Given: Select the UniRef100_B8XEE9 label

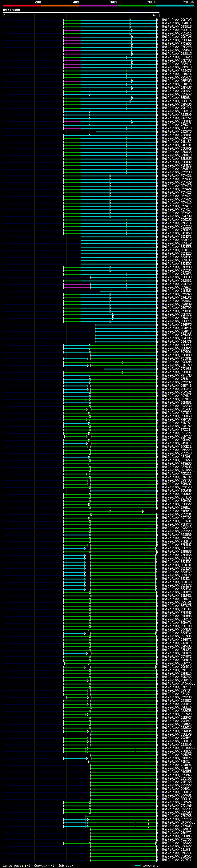Looking at the screenshot, I should click(x=177, y=243).
